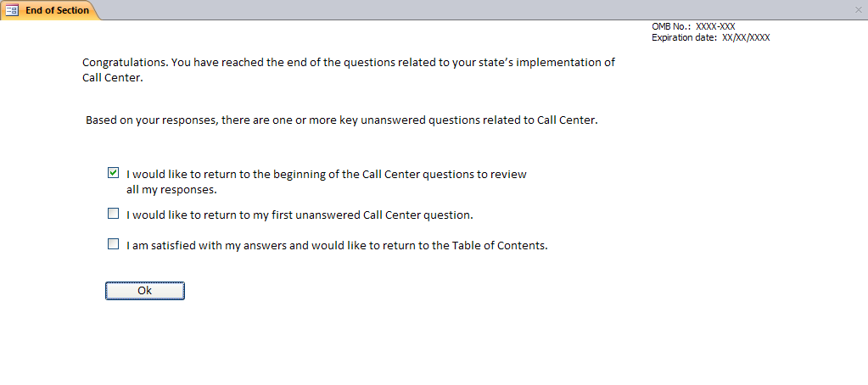Tick the satisfied with my answers checkbox
This screenshot has width=868, height=385.
pos(114,244)
